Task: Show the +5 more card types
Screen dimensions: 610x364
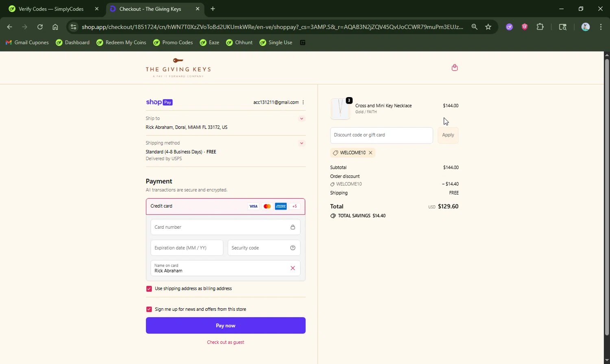Action: 295,206
